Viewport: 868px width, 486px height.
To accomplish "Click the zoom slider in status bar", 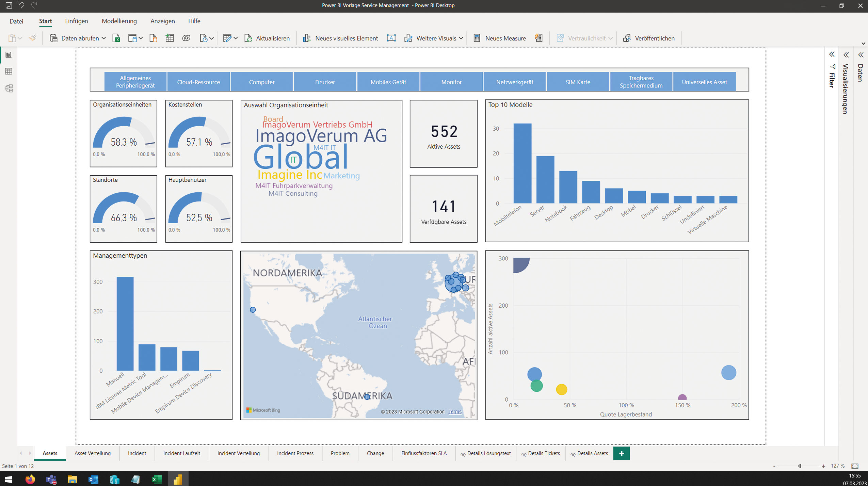I will (x=800, y=466).
